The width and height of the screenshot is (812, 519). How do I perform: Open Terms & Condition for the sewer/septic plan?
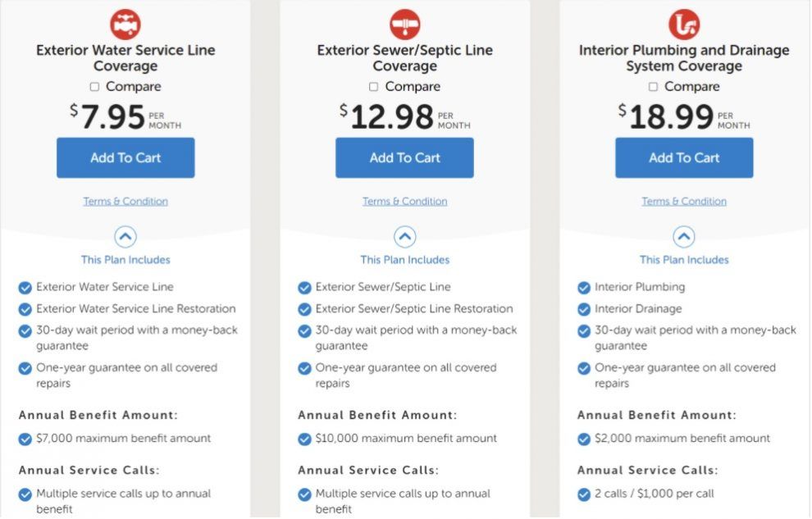click(404, 201)
